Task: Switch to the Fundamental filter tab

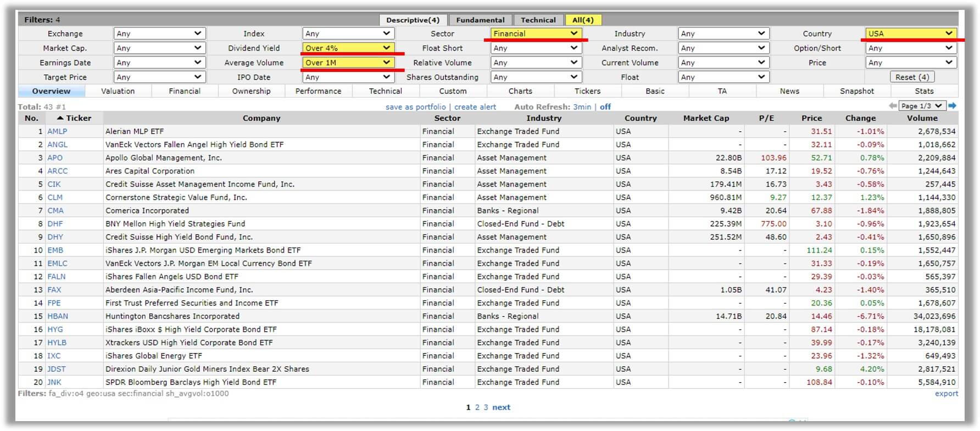Action: click(x=480, y=20)
